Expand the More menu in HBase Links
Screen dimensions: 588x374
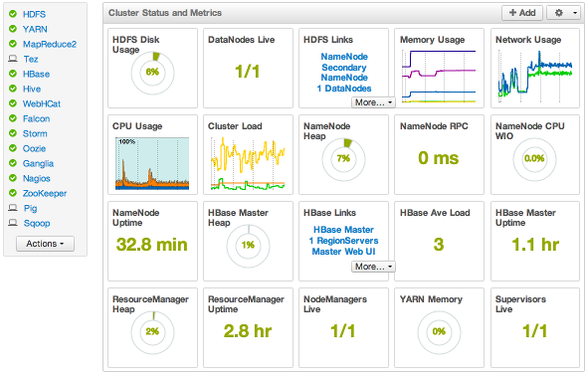click(x=373, y=267)
